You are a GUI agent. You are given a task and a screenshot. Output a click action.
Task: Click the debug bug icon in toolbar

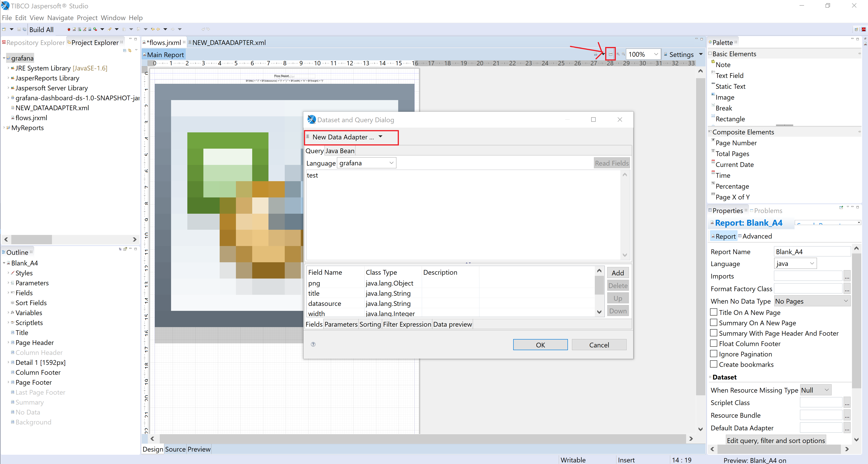(69, 29)
